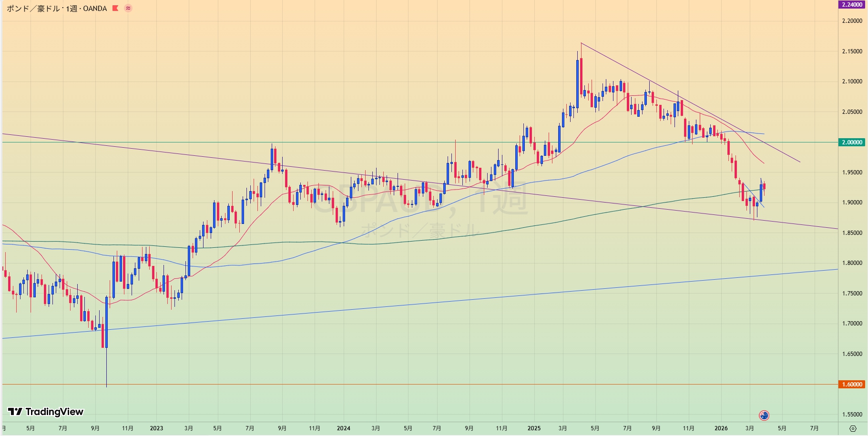The height and width of the screenshot is (436, 868).
Task: Click the TradingView logo
Action: pyautogui.click(x=46, y=412)
